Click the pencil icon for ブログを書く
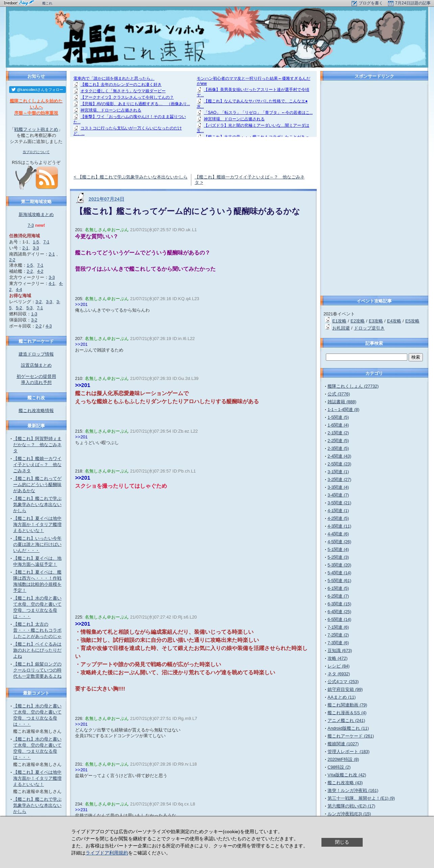 click(354, 3)
